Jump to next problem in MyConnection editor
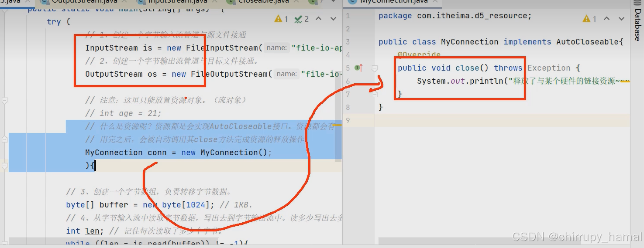This screenshot has height=248, width=644. click(621, 19)
